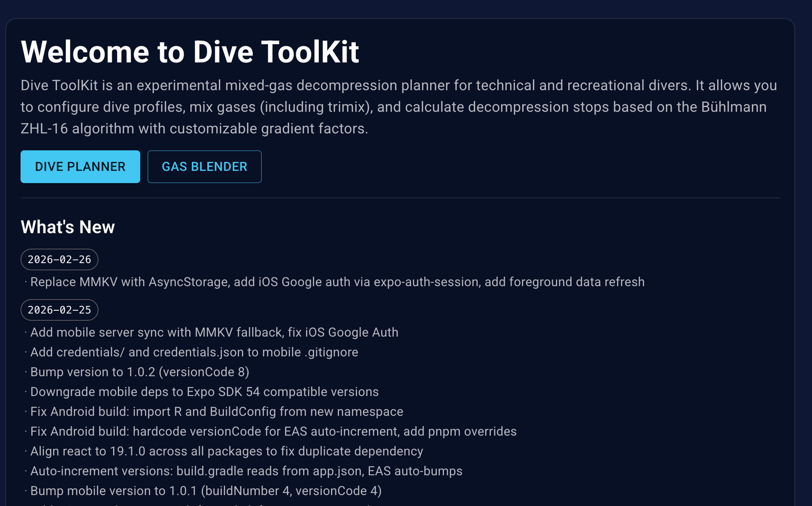Click the credentials.json gitignore changelog entry
The width and height of the screenshot is (812, 506).
[194, 352]
